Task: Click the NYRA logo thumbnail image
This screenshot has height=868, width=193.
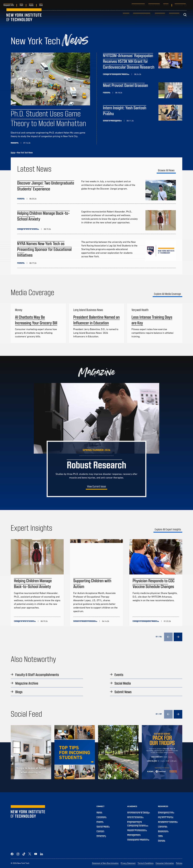Action: tap(160, 250)
